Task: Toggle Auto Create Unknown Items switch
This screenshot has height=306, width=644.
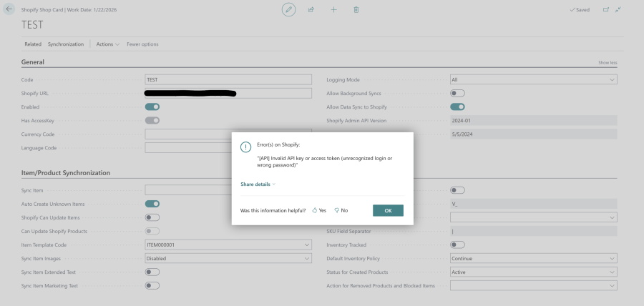Action: 152,204
